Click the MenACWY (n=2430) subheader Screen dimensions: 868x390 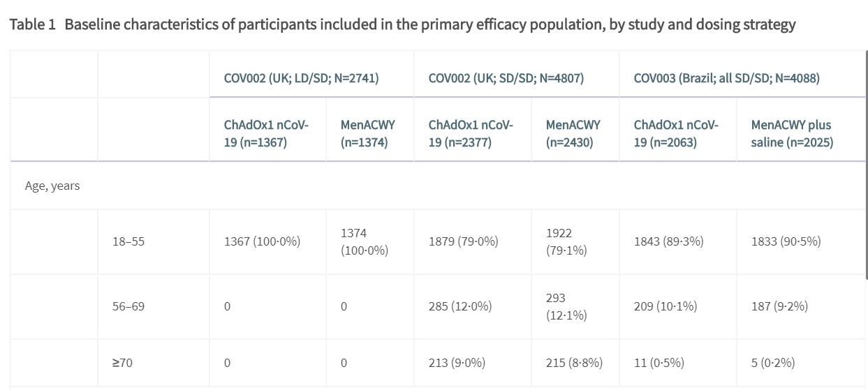[573, 133]
